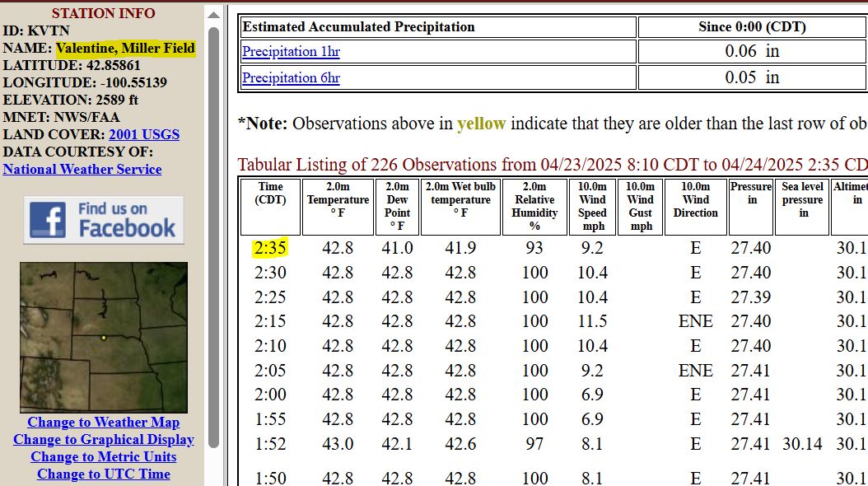
Task: Click the LONGITUDE: -100.55139 line
Action: (85, 82)
